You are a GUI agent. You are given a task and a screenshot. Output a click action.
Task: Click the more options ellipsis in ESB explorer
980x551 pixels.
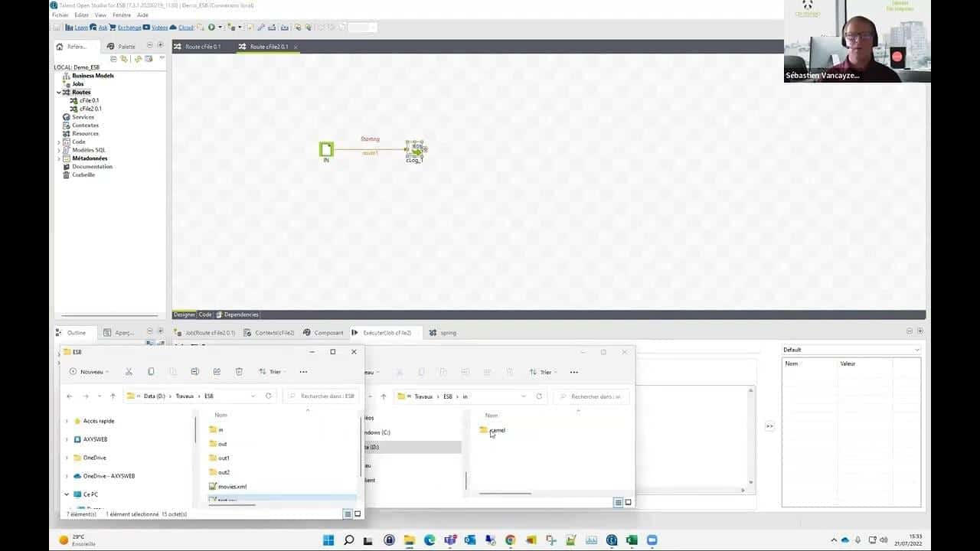(303, 372)
